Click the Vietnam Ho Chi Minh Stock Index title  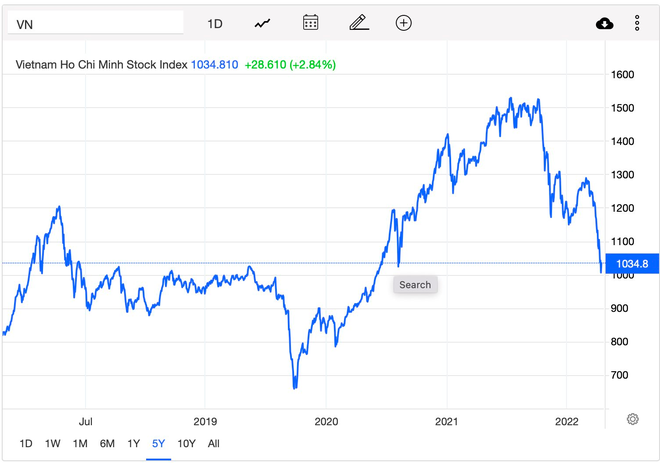click(x=101, y=65)
